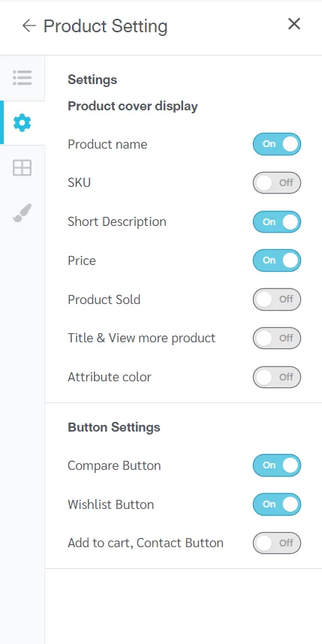Enable the Attribute color toggle
Image resolution: width=322 pixels, height=644 pixels.
coord(277,377)
